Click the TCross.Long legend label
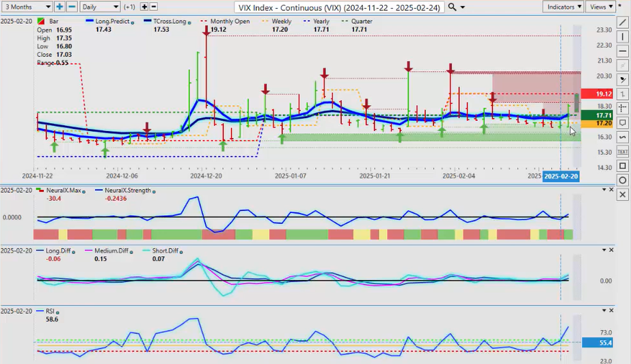Image resolution: width=631 pixels, height=364 pixels. (170, 21)
